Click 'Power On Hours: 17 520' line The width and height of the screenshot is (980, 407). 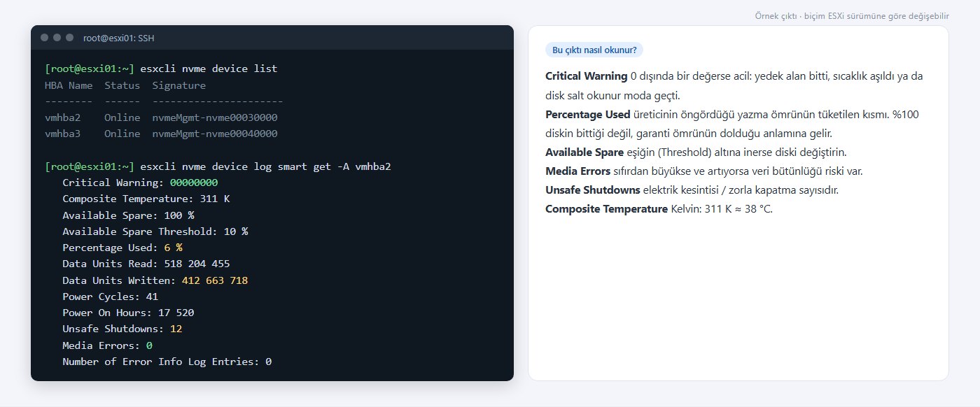click(x=128, y=313)
